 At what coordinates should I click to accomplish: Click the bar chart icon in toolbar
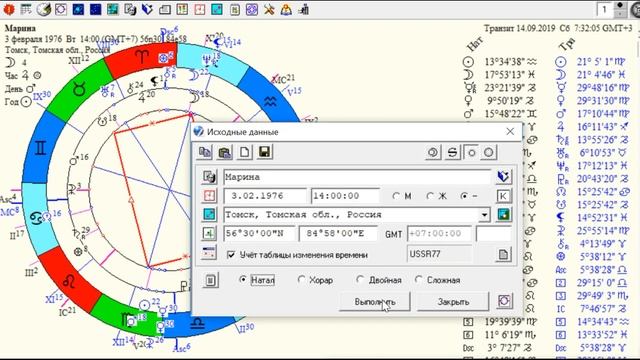click(x=304, y=9)
